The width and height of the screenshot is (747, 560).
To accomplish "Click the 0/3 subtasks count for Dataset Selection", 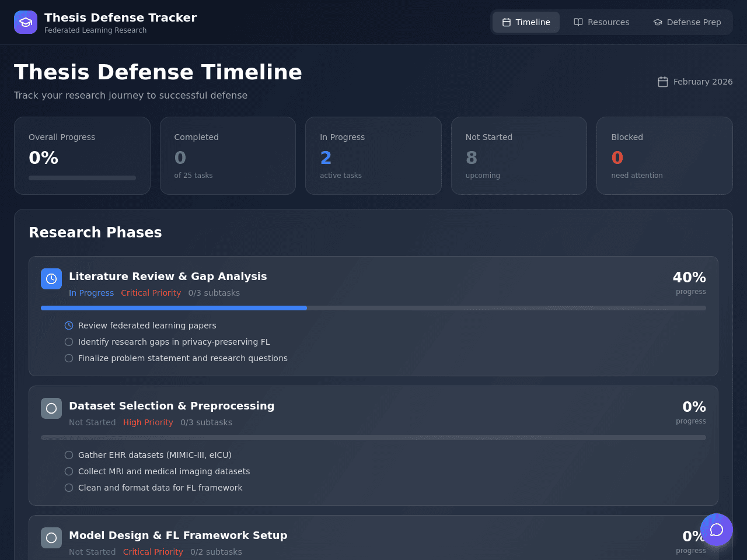I will pos(206,422).
